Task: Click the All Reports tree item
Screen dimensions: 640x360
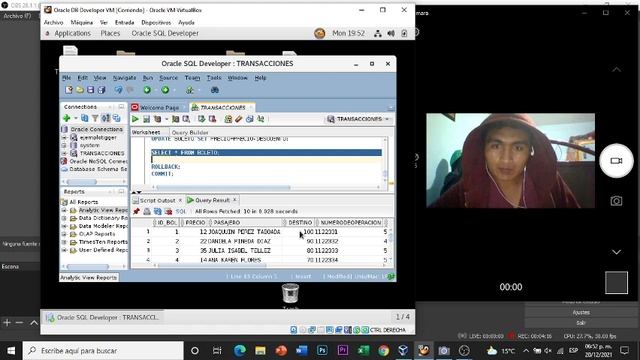Action: click(x=84, y=202)
